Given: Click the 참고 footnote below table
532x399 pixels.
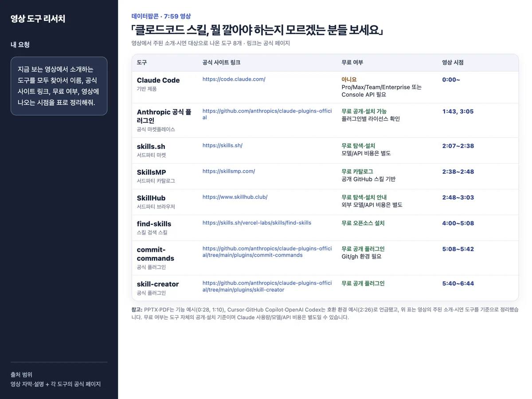Looking at the screenshot, I should tap(325, 313).
